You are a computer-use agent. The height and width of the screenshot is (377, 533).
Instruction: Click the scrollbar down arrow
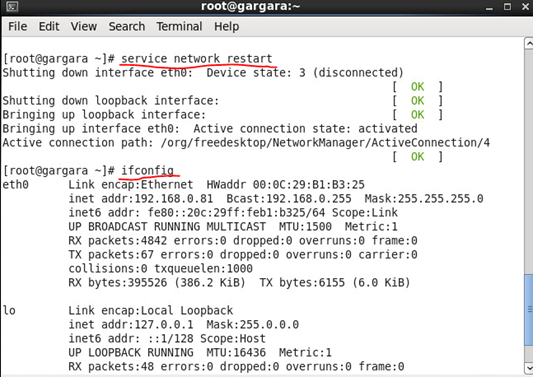click(x=529, y=367)
